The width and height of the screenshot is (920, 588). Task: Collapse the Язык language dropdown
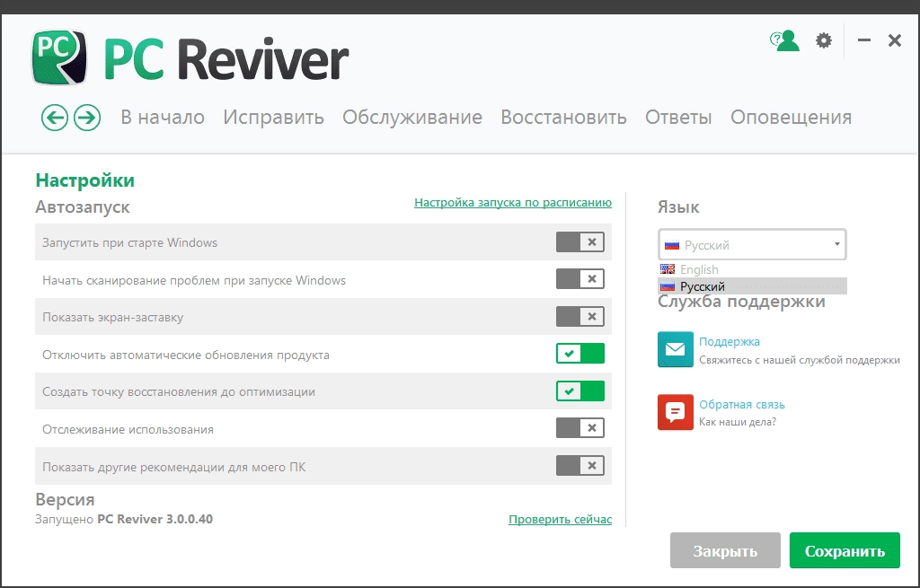(752, 244)
